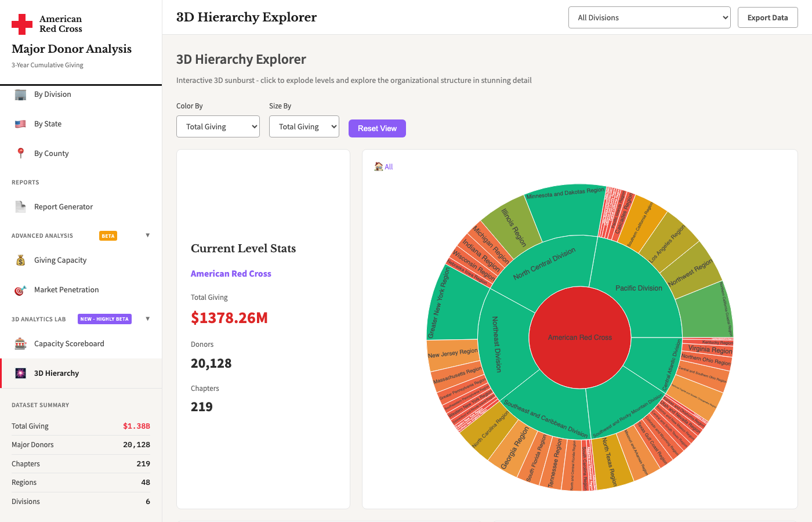
Task: Click the American Red Cross stats link
Action: [231, 274]
